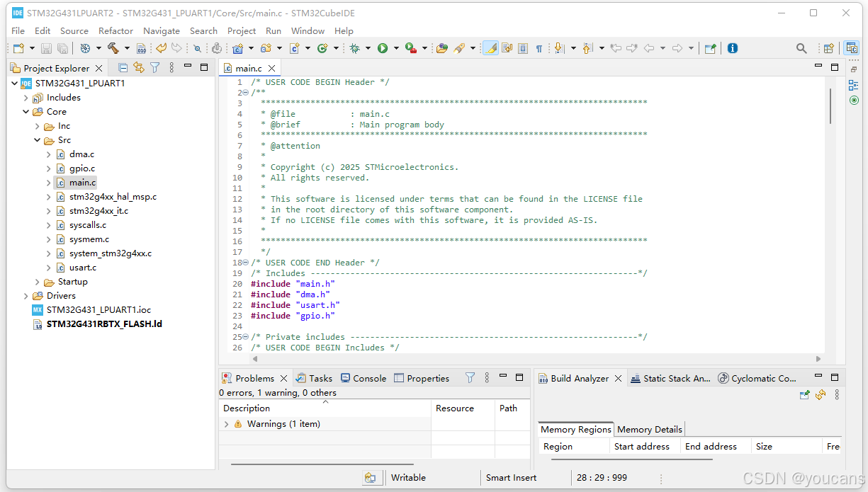Click the Last Edit Location arrow icon
Screen dimensions: 868x492
pos(615,48)
